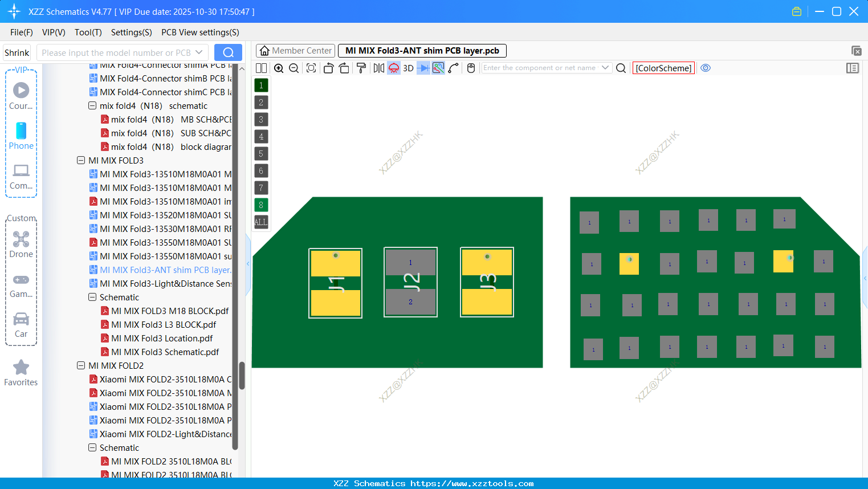Rotate the PCB view counterclockwise
868x489 pixels.
tap(328, 68)
